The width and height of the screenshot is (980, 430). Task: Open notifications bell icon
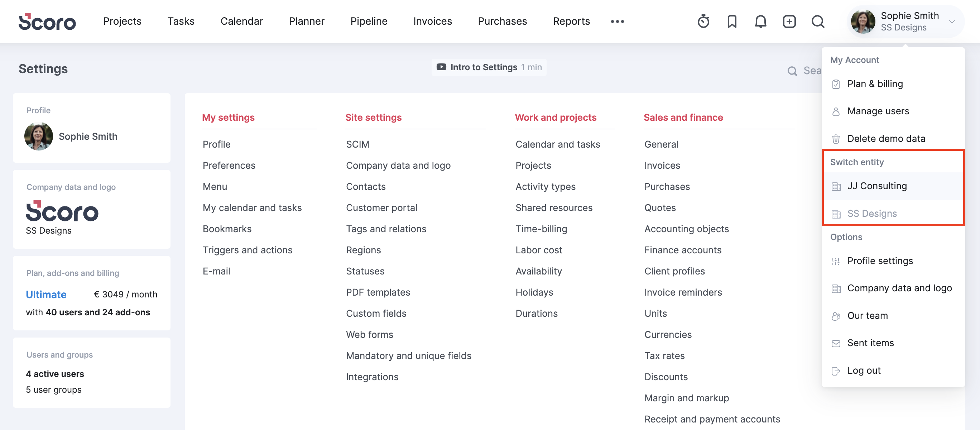pos(760,21)
